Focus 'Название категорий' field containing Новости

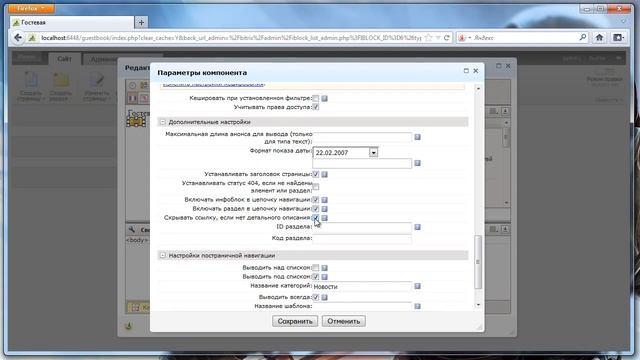coord(362,287)
